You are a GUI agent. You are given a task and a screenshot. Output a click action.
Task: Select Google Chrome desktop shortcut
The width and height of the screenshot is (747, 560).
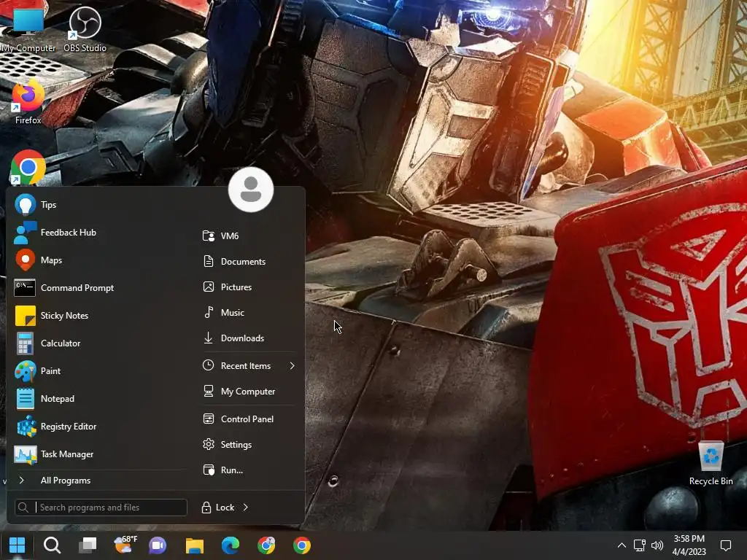pyautogui.click(x=28, y=168)
